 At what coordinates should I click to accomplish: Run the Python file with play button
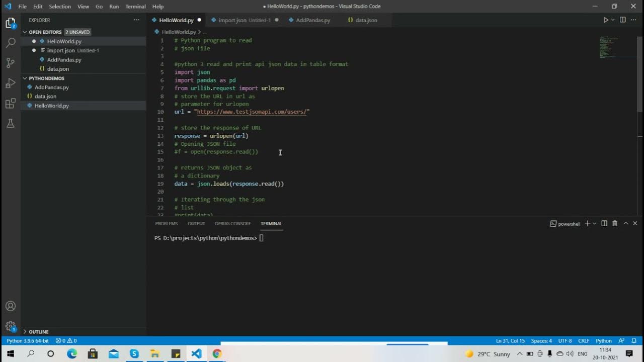tap(605, 20)
